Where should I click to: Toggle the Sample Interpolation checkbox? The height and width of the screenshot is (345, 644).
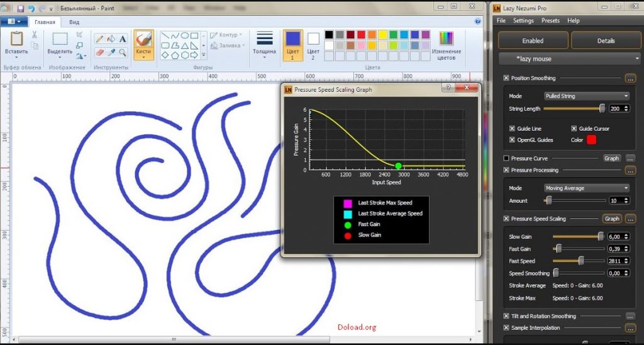(x=506, y=328)
